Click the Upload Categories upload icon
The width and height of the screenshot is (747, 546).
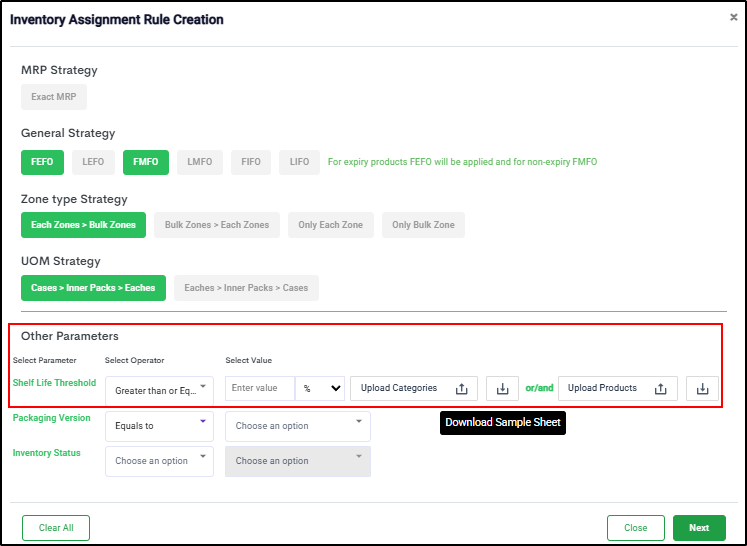click(461, 389)
